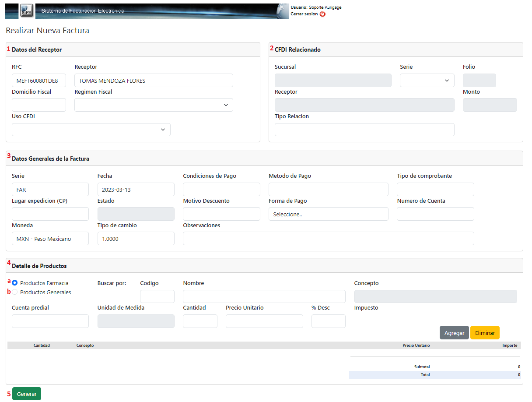
Task: Focus the product Nombre search field
Action: click(x=264, y=296)
